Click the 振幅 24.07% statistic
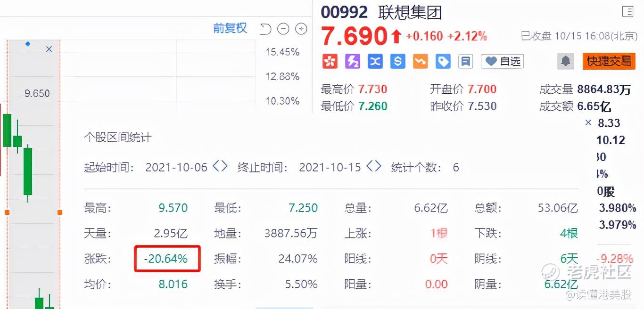644x309 pixels. 298,259
